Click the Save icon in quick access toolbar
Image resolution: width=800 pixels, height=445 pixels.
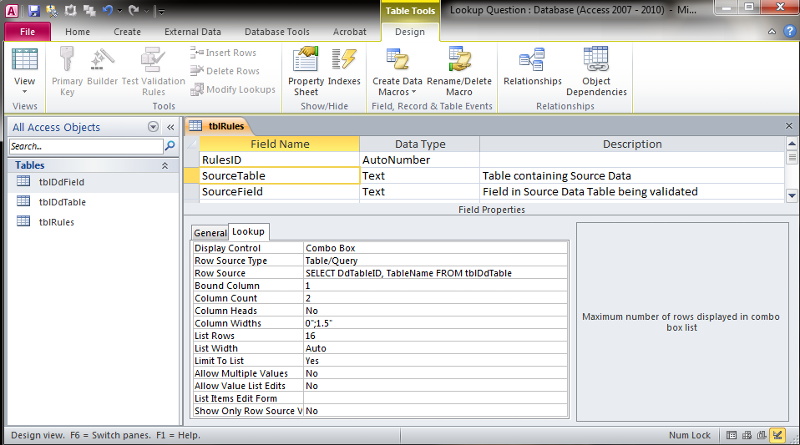(x=34, y=10)
